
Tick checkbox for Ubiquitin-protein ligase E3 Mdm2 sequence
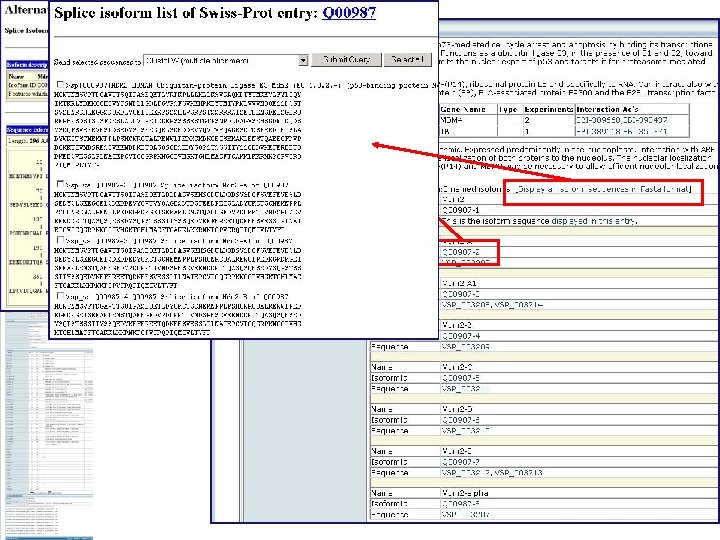(60, 84)
